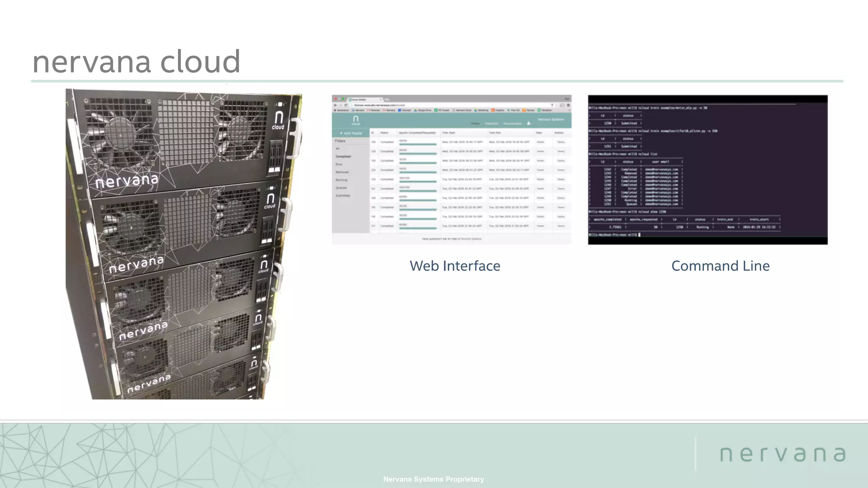Select the Predictions nav item
Image resolution: width=868 pixels, height=488 pixels.
point(492,123)
